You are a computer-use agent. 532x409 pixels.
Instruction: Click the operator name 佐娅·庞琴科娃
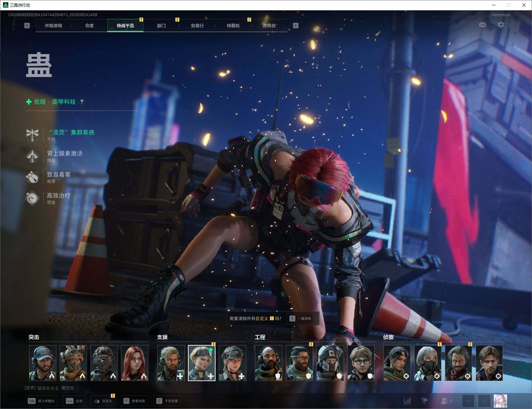pos(55,102)
